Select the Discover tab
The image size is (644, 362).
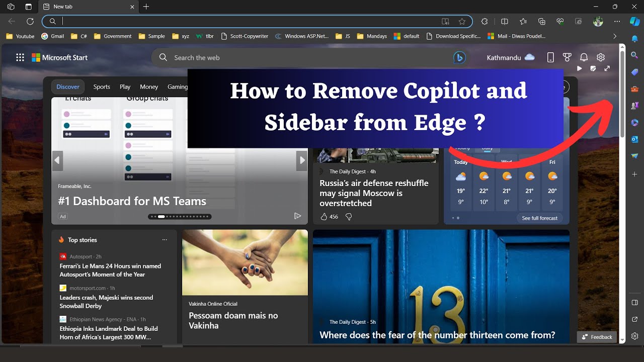(68, 86)
